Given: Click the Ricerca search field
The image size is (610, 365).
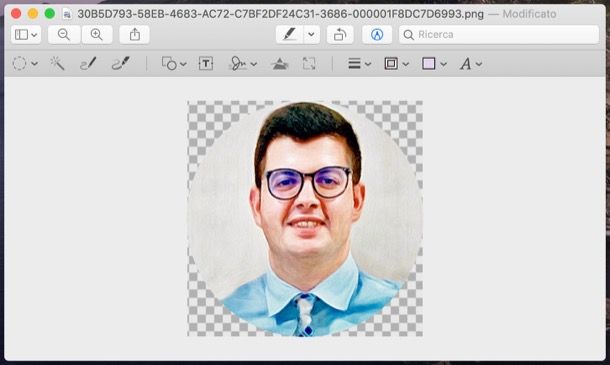Looking at the screenshot, I should coord(499,35).
